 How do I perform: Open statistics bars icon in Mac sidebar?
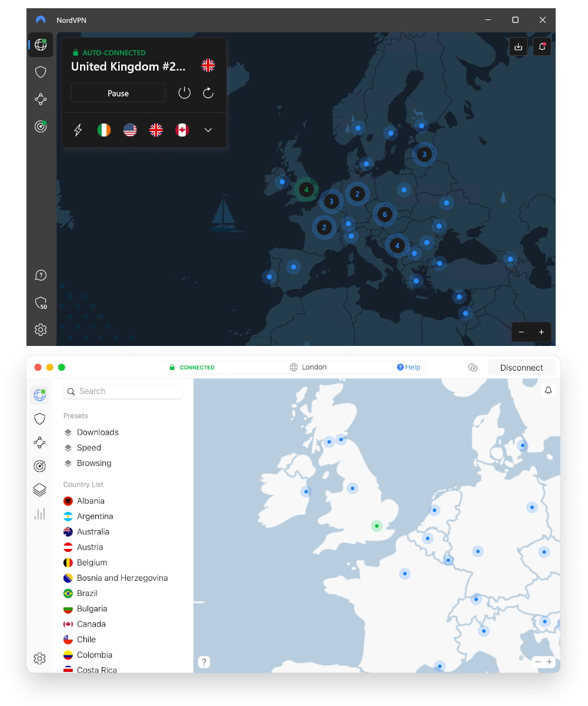tap(39, 514)
